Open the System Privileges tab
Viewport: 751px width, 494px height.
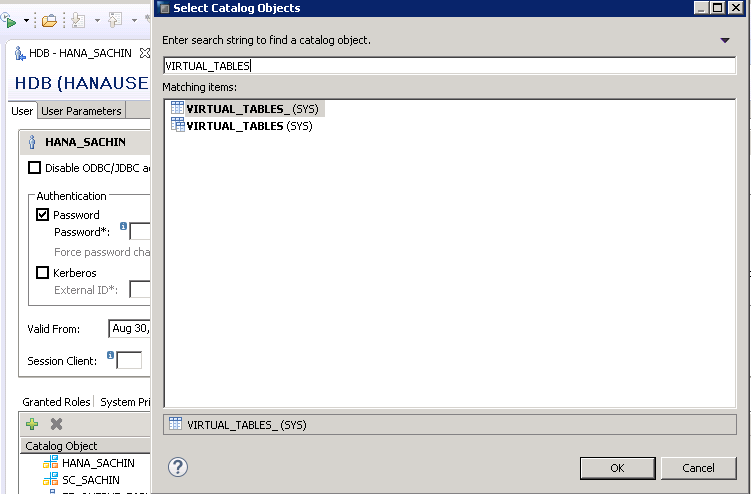125,402
